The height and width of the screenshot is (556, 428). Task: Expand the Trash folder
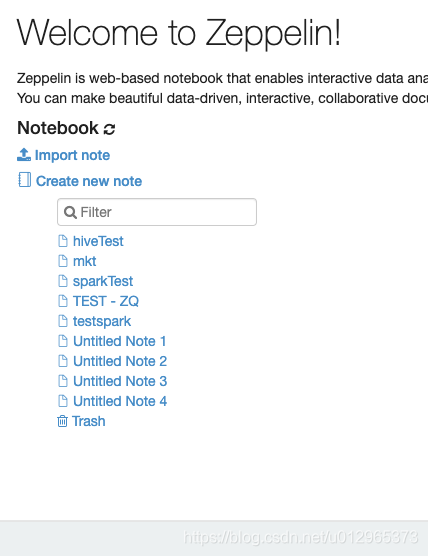(x=89, y=421)
